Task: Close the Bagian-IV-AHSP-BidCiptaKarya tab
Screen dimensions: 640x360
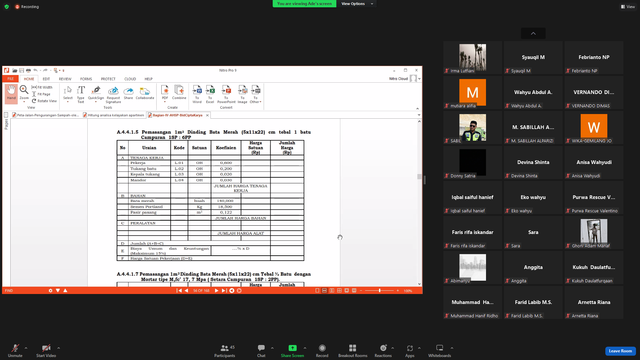Action: coord(207,115)
